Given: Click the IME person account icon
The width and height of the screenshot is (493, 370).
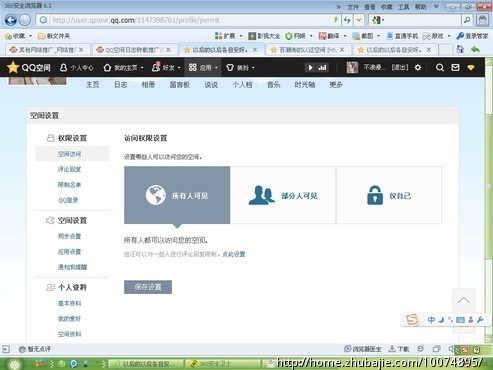Looking at the screenshot, I should [x=471, y=320].
